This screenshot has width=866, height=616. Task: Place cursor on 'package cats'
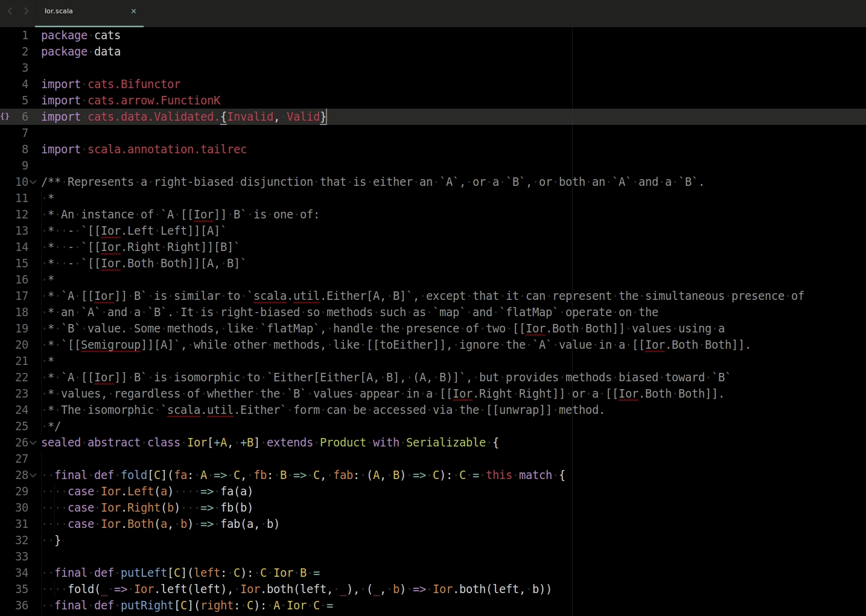coord(81,35)
